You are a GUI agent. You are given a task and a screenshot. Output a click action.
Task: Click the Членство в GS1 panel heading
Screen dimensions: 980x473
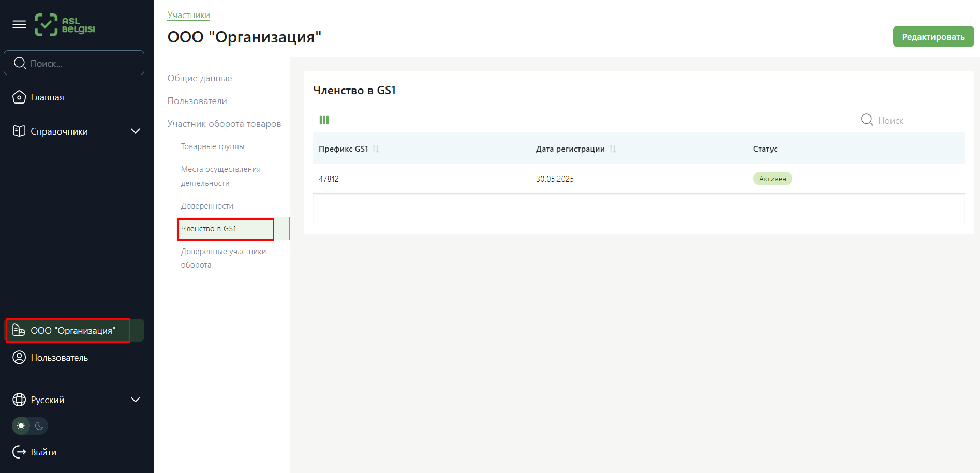[x=354, y=90]
